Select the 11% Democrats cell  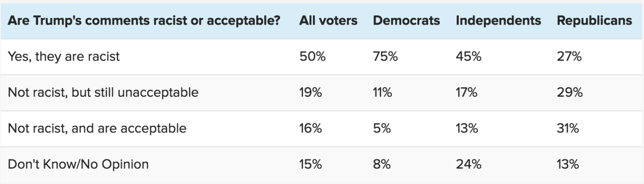coord(382,93)
